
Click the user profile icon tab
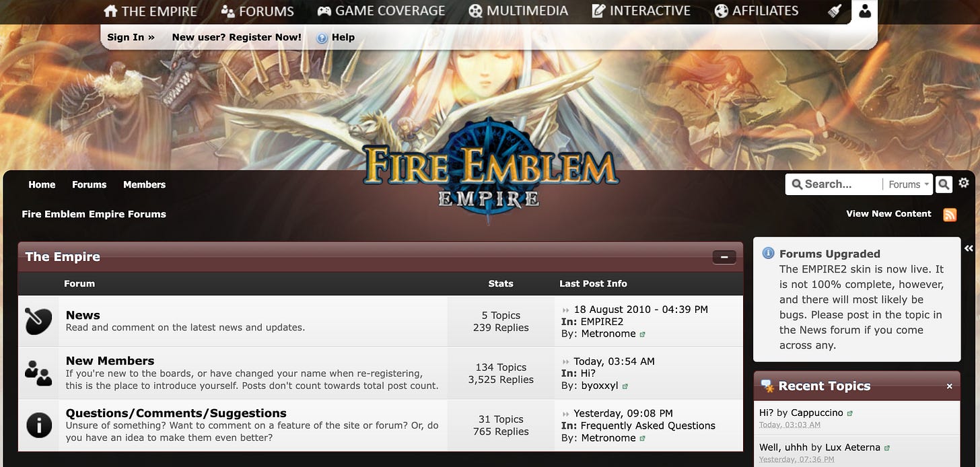864,11
